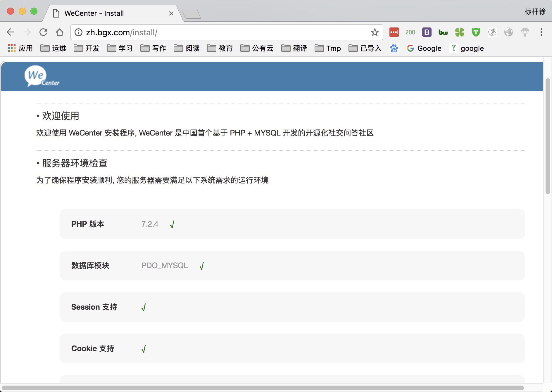This screenshot has height=392, width=552.
Task: Open the Apps grid shortcut
Action: (20, 48)
